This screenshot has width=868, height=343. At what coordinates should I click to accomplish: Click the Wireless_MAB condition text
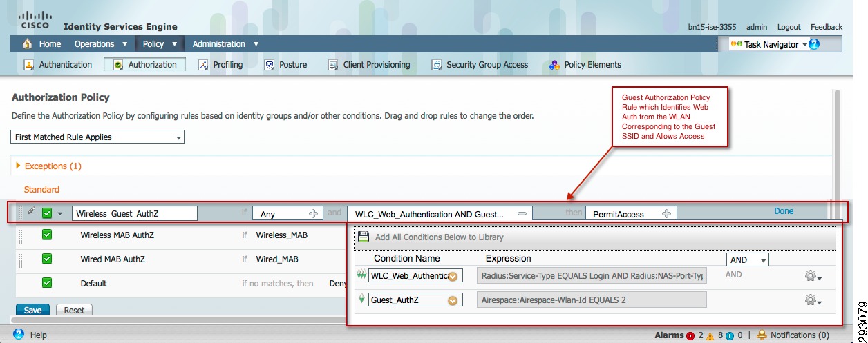pyautogui.click(x=282, y=235)
